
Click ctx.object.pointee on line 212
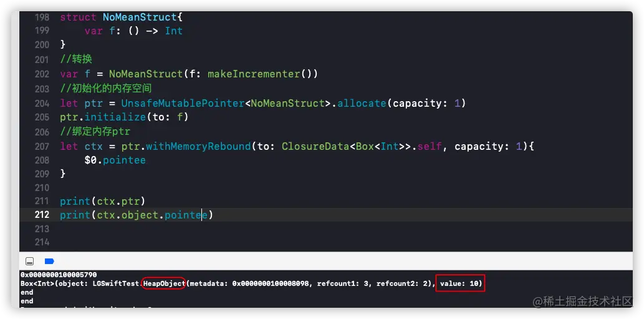coord(152,215)
